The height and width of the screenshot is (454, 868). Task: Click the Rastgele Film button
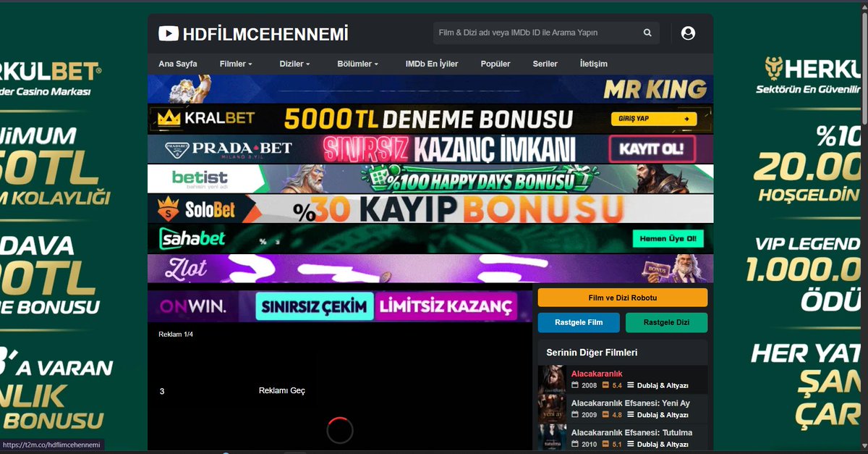pos(579,323)
